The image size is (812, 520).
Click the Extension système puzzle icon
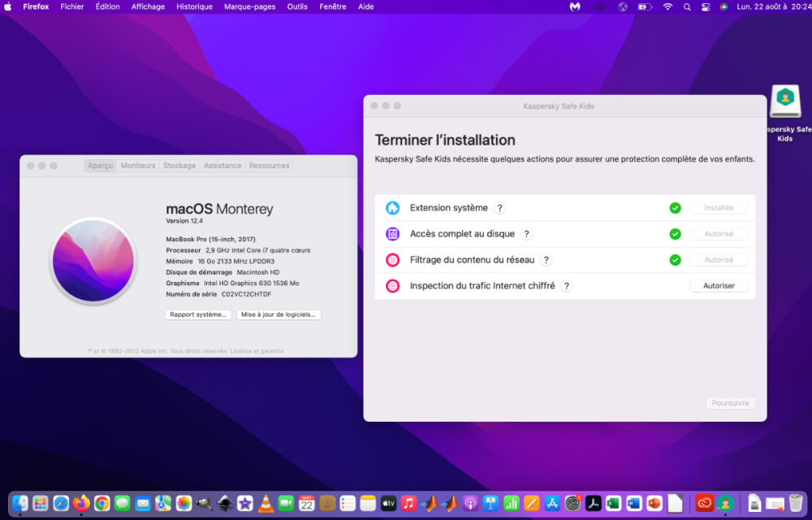click(392, 208)
